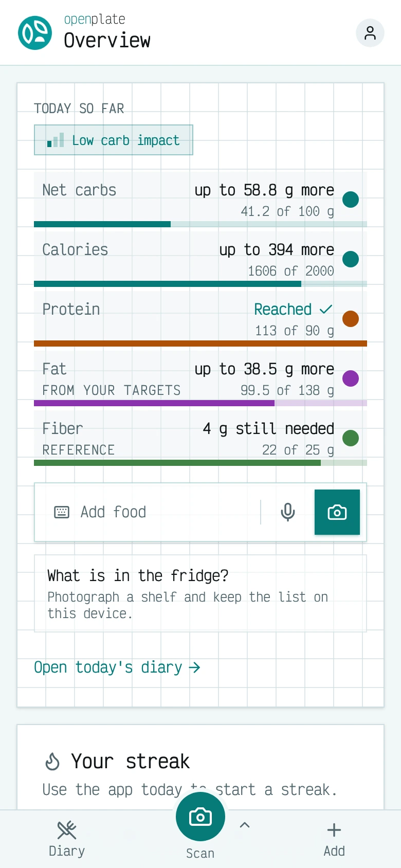Click the openplate leaf logo
This screenshot has height=868, width=401.
pyautogui.click(x=35, y=33)
